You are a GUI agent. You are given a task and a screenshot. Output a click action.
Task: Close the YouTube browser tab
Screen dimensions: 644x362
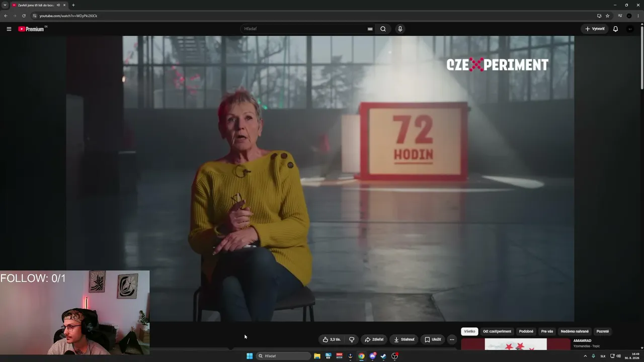pos(64,5)
